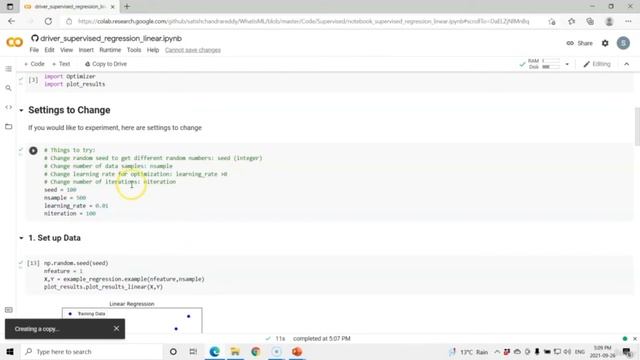The height and width of the screenshot is (360, 640).
Task: Open the Help menu
Action: [153, 50]
